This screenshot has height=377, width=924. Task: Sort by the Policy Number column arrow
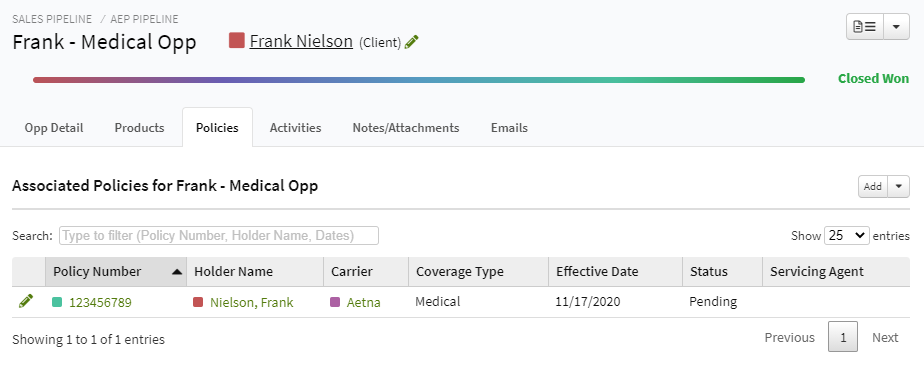177,272
